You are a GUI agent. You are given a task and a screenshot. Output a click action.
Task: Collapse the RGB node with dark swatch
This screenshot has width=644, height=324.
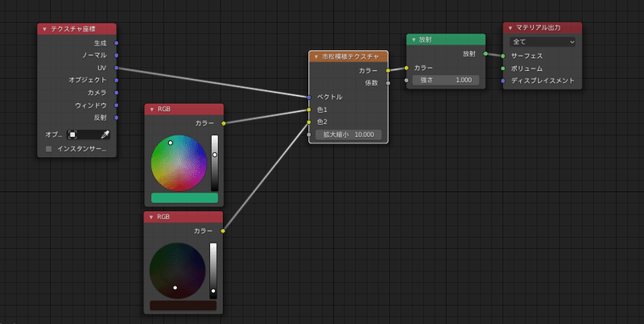click(151, 217)
